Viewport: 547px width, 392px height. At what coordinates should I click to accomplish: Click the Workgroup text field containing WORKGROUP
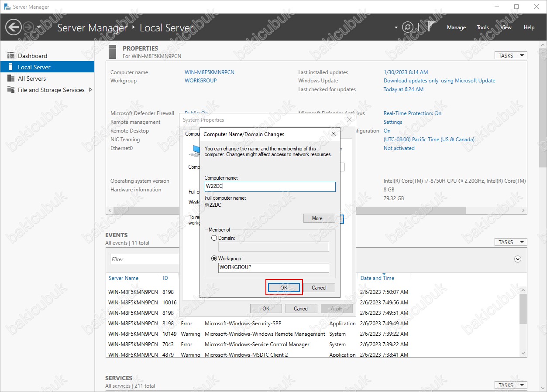[274, 268]
